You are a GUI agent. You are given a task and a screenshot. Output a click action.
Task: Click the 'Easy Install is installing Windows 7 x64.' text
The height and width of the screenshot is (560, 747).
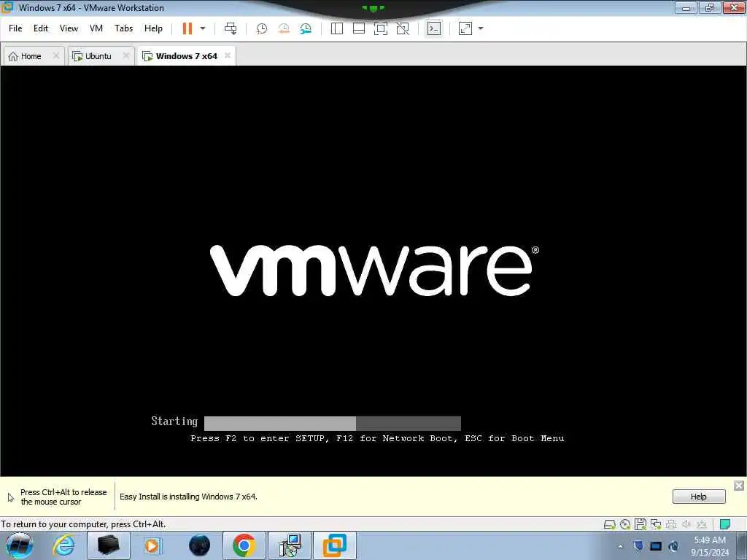coord(188,497)
